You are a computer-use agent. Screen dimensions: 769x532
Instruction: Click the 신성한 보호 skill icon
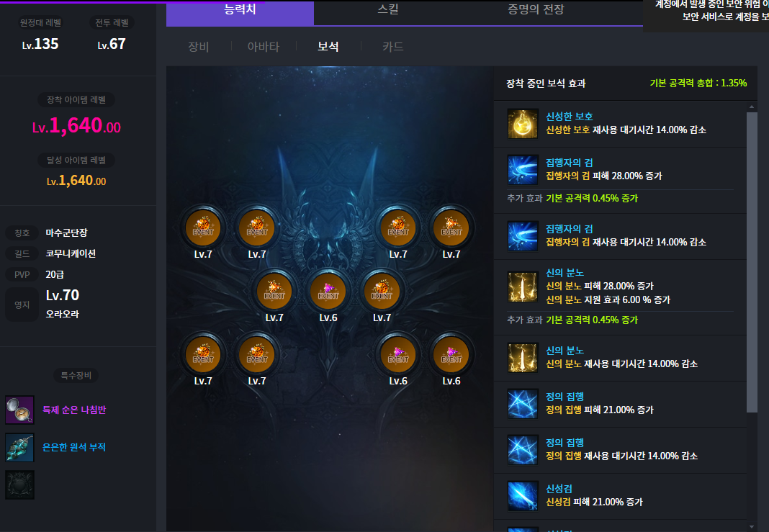click(522, 124)
